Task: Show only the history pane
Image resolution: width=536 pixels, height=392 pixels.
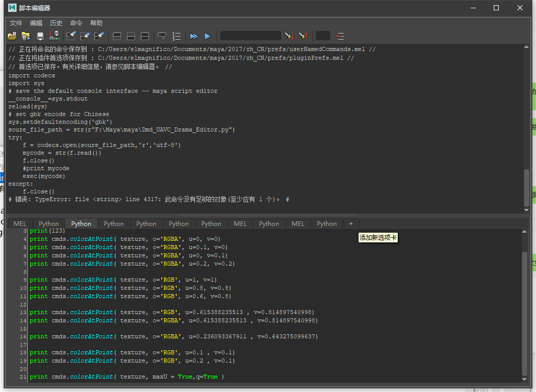Action: [117, 36]
